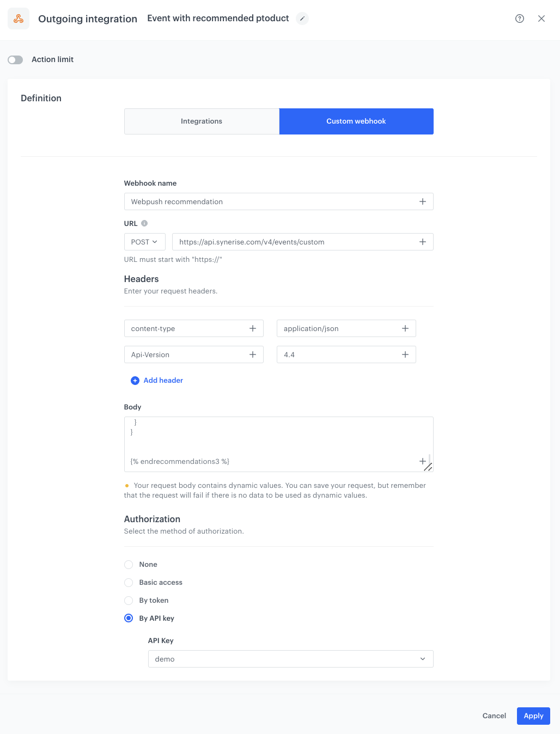The height and width of the screenshot is (734, 560).
Task: Click the plus icon in the Body field
Action: (422, 461)
